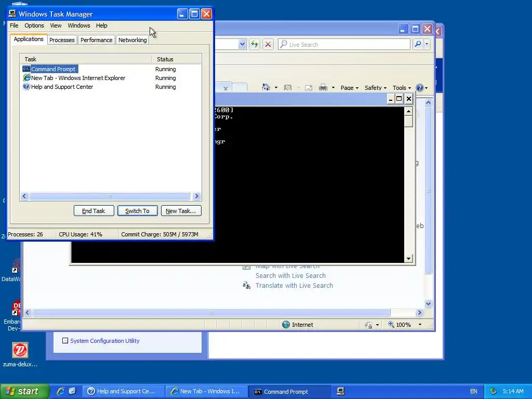The width and height of the screenshot is (532, 399).
Task: Select the Applications tab
Action: click(29, 39)
